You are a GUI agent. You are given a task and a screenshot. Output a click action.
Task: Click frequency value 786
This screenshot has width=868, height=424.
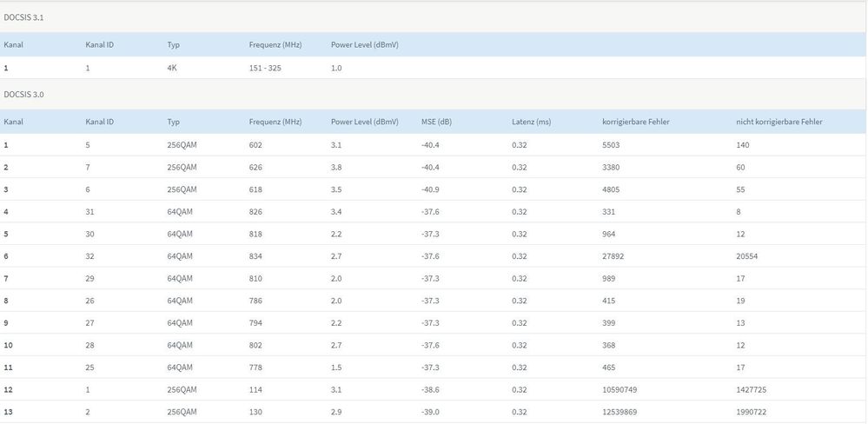coord(255,301)
